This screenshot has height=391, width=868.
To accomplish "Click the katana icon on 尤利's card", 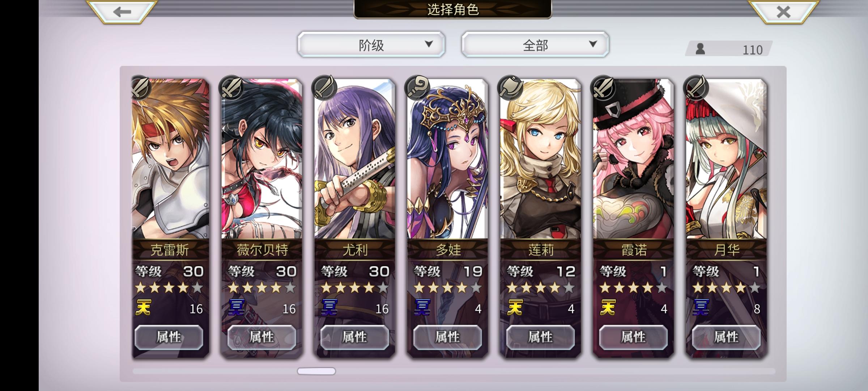I will (x=324, y=88).
